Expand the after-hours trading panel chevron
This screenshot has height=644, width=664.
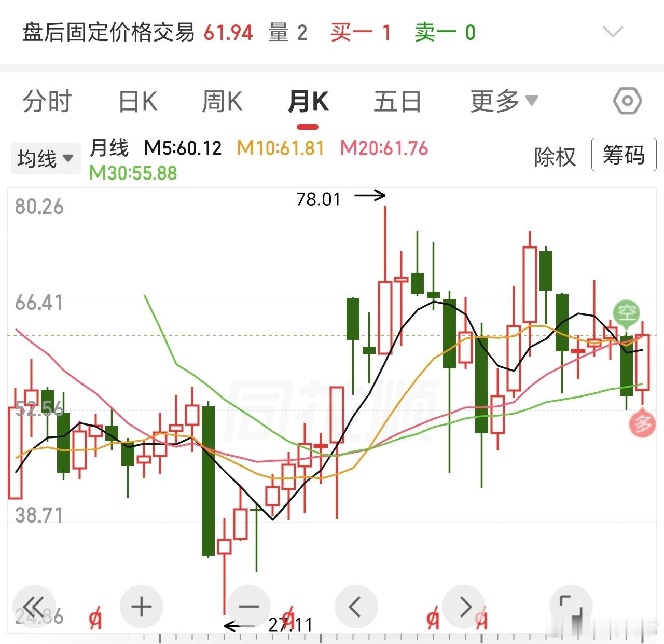coord(613,32)
